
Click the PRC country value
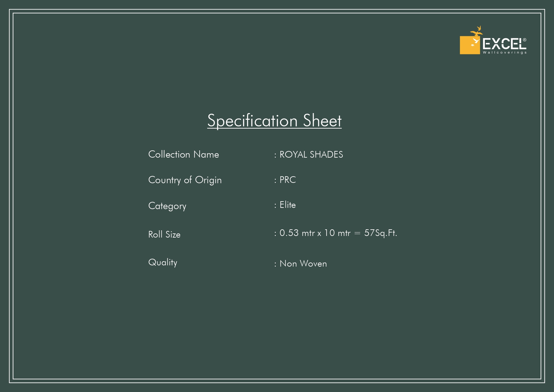pyautogui.click(x=287, y=180)
